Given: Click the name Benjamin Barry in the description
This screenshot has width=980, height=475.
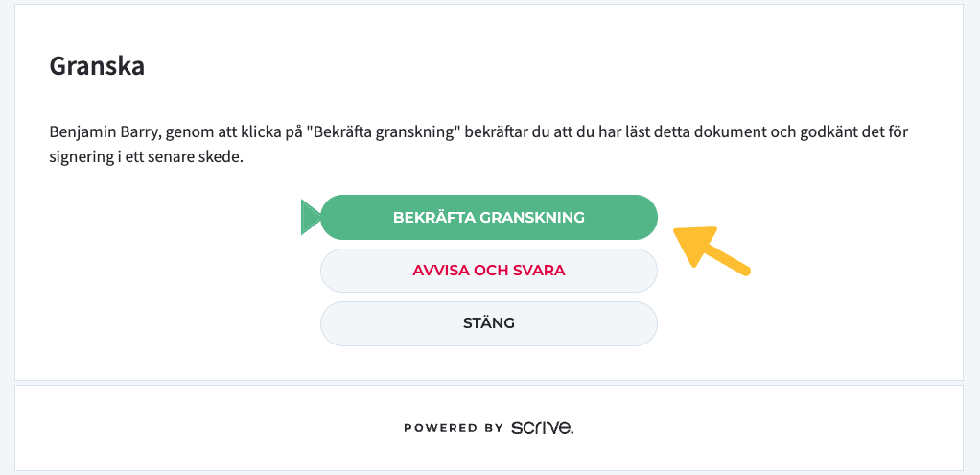Looking at the screenshot, I should tap(104, 131).
